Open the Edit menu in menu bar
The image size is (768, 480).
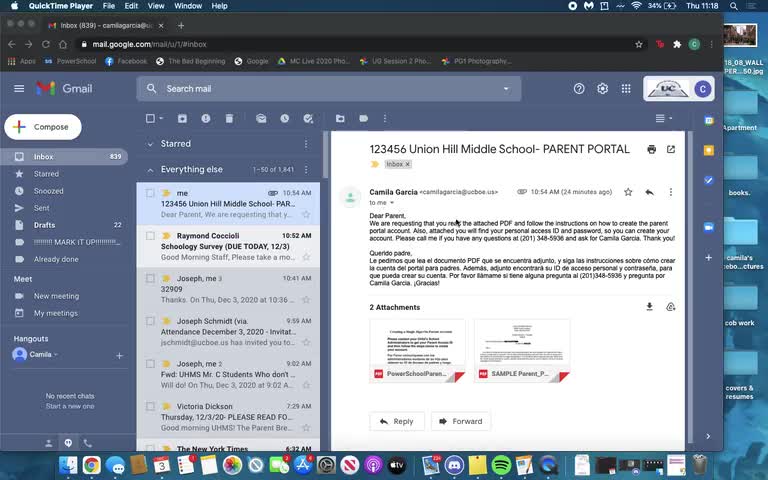(x=131, y=6)
